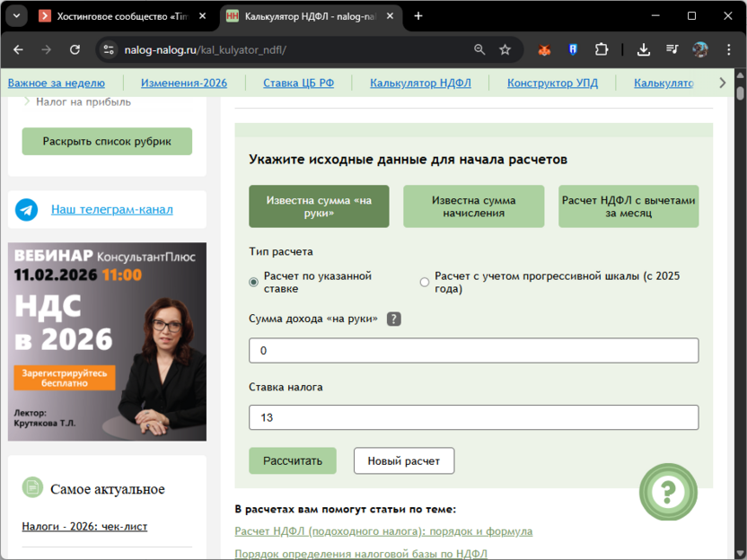
Task: Open the tab search dropdown arrow
Action: [17, 16]
